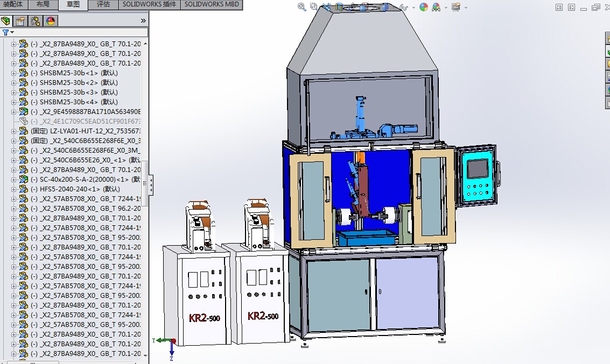
Task: Expand the LZ-LYA01-HJT-12 fixed component node
Action: click(13, 131)
